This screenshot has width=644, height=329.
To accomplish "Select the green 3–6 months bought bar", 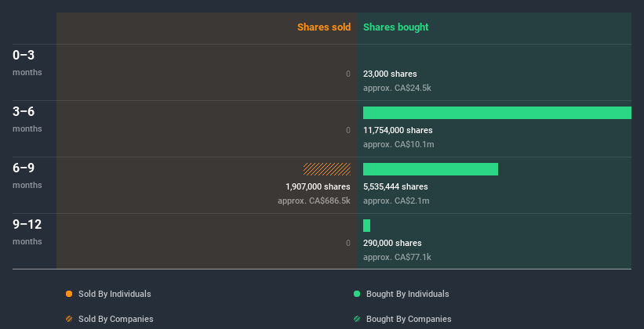I will coord(497,113).
